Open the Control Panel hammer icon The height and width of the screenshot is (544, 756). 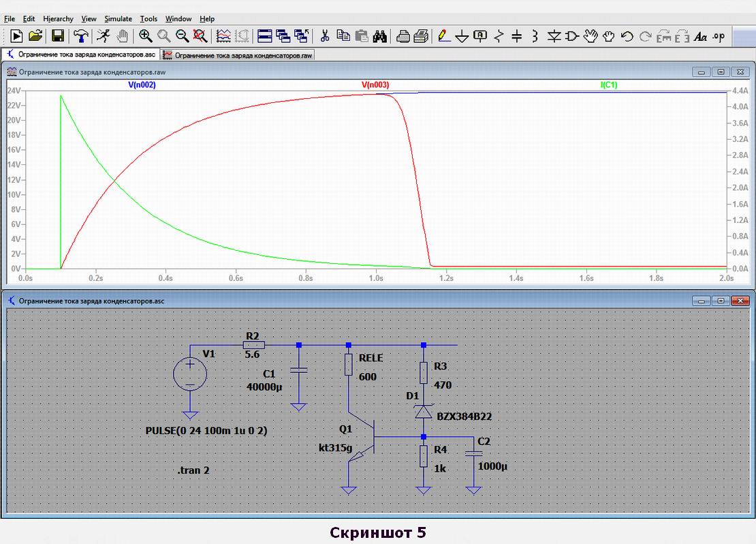(x=81, y=35)
